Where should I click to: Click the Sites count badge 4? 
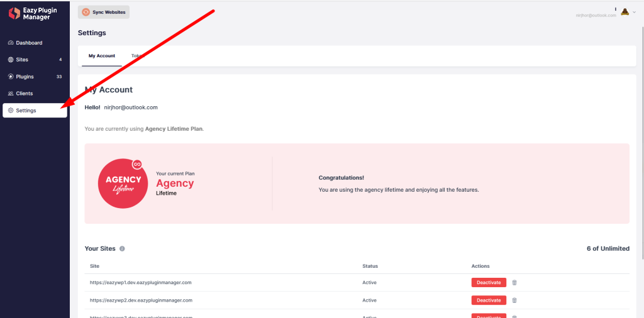click(60, 60)
